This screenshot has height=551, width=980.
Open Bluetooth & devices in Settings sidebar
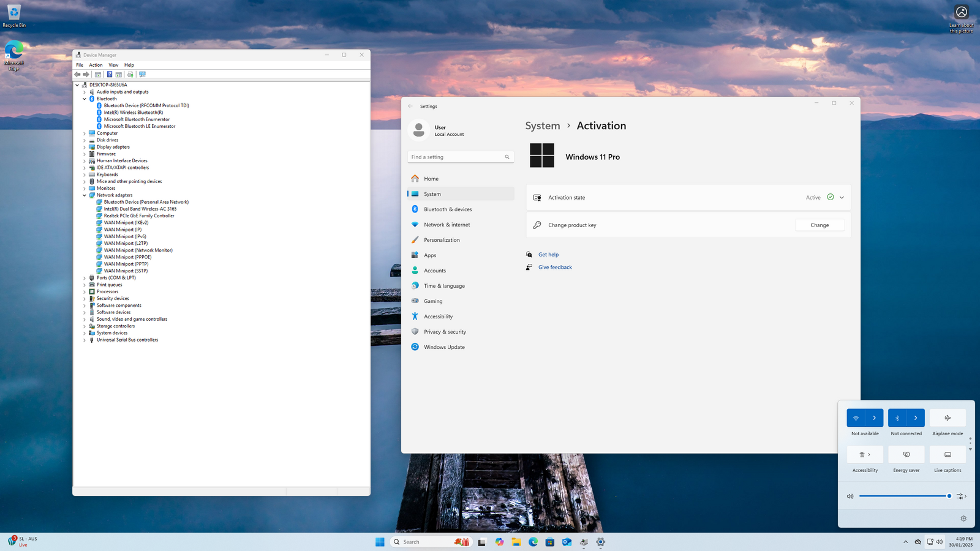click(x=461, y=209)
